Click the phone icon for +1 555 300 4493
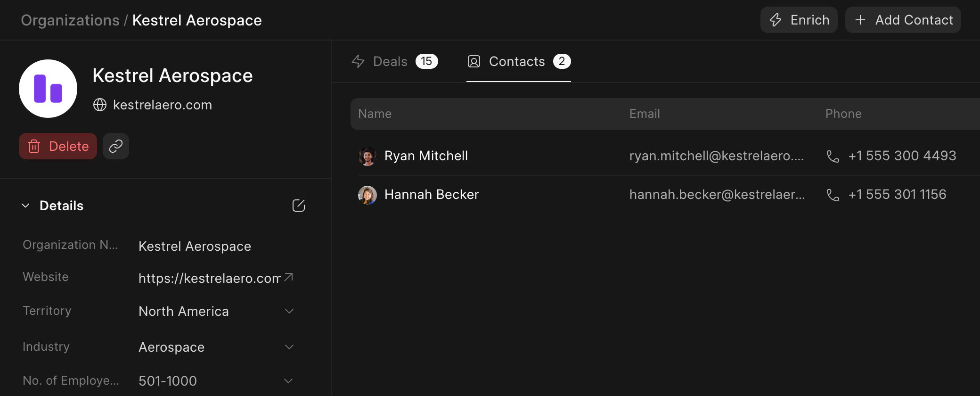 coord(833,156)
